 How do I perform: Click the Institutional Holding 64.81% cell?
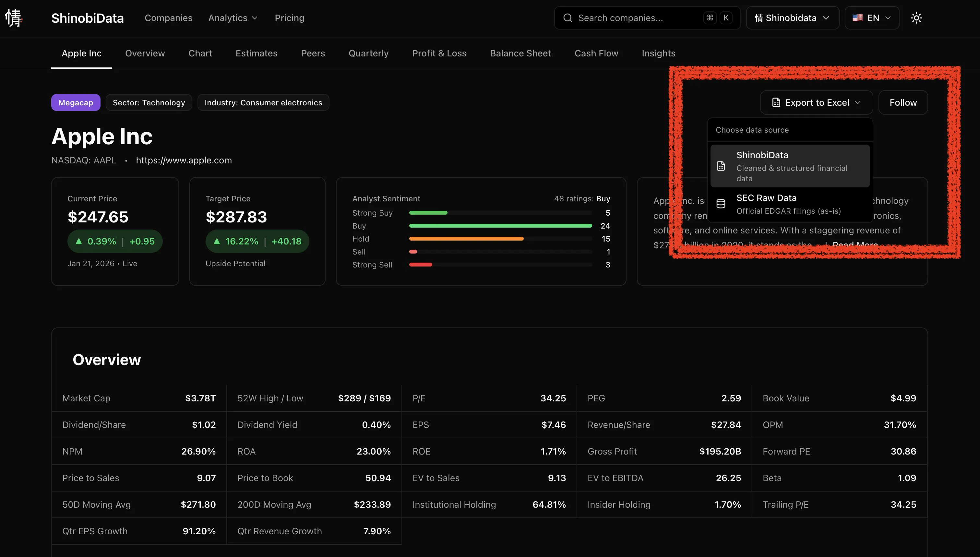pos(489,504)
